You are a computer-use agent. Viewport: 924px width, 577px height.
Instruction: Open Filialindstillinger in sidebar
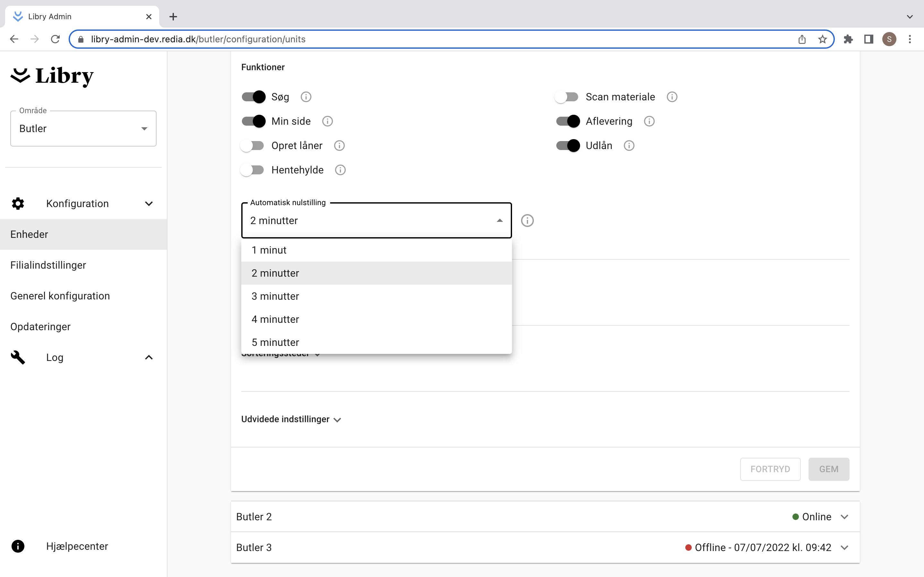pos(48,265)
